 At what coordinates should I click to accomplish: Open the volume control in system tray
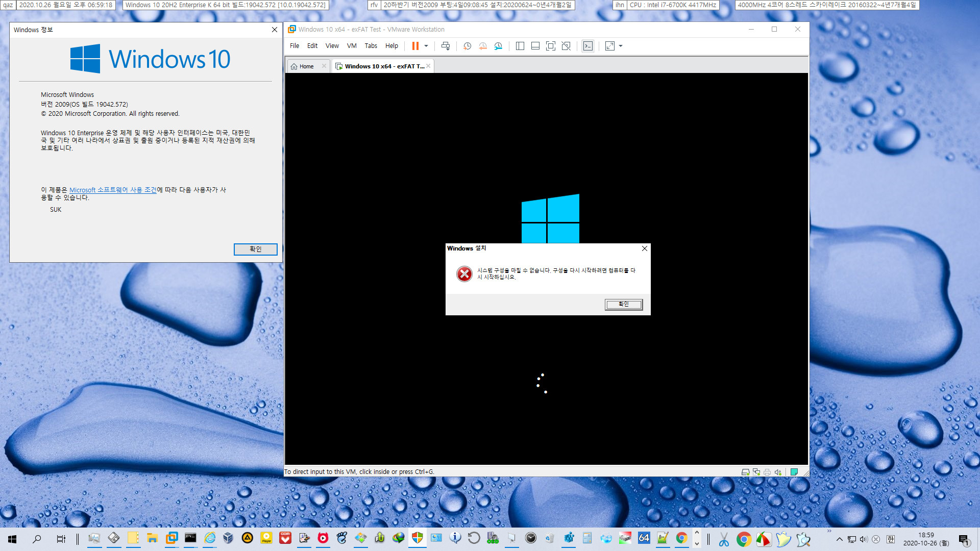[x=864, y=539]
